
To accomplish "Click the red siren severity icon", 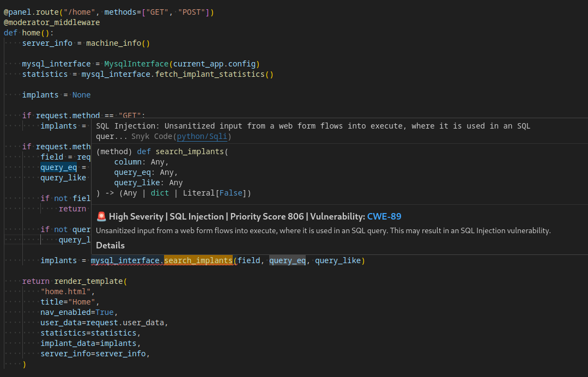I will (x=101, y=217).
